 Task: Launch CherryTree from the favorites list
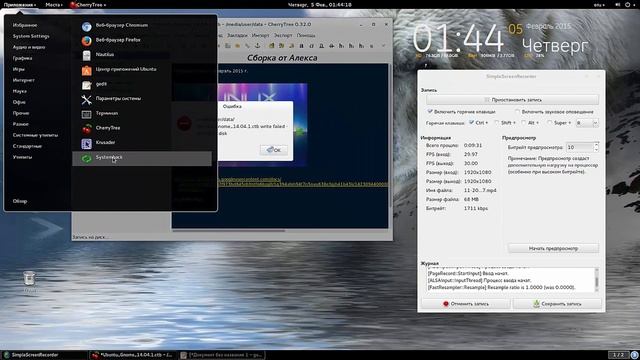(142, 128)
